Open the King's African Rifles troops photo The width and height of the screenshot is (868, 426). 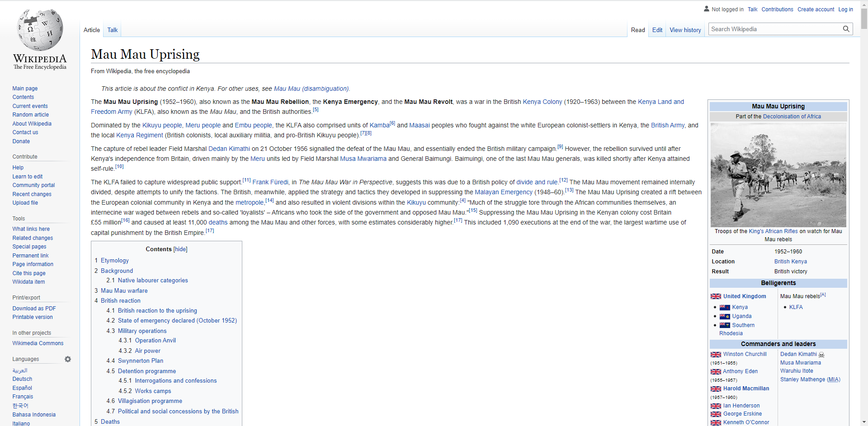(778, 175)
